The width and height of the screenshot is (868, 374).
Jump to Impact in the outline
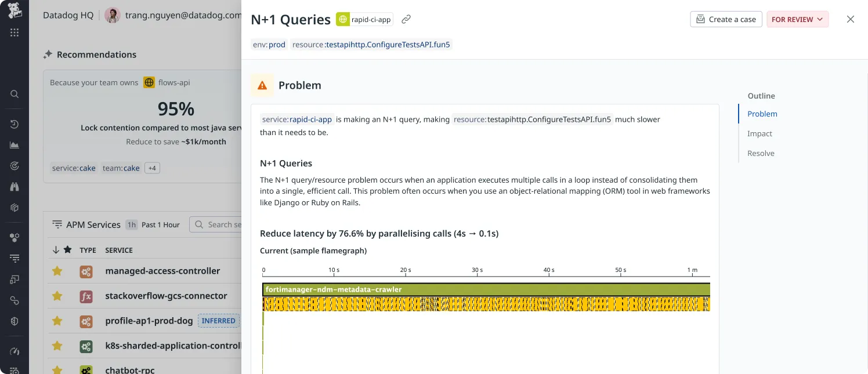pos(759,133)
